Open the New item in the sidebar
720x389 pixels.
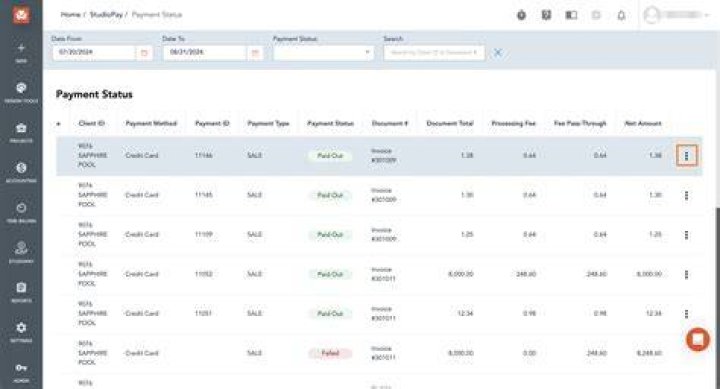click(x=21, y=53)
